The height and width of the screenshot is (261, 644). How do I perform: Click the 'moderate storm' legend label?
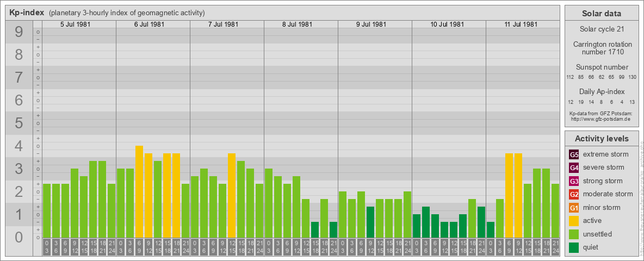pos(608,194)
